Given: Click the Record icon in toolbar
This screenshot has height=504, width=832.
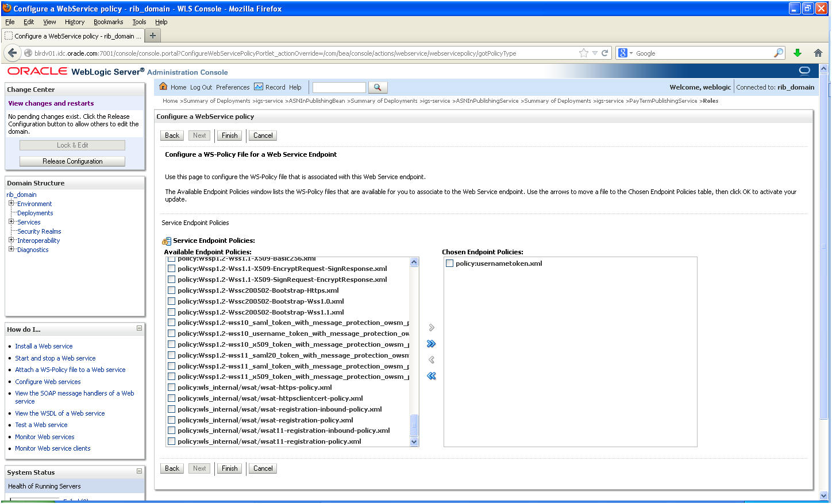Looking at the screenshot, I should 259,87.
